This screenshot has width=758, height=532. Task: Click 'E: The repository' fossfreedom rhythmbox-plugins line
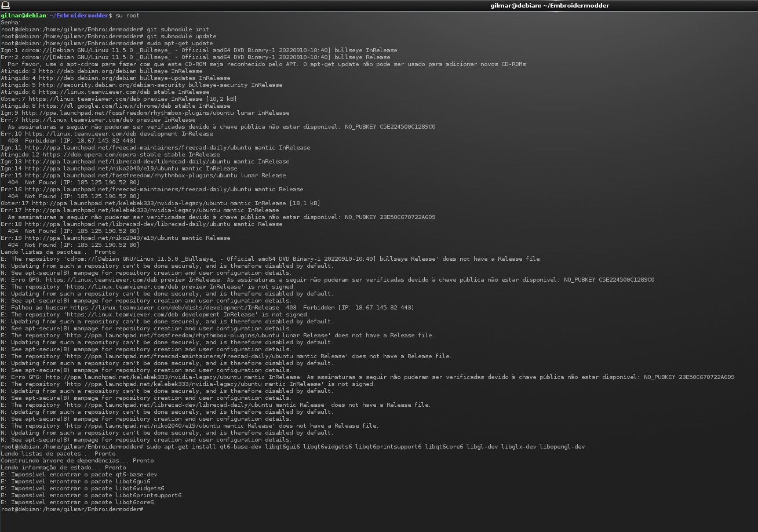tap(217, 336)
